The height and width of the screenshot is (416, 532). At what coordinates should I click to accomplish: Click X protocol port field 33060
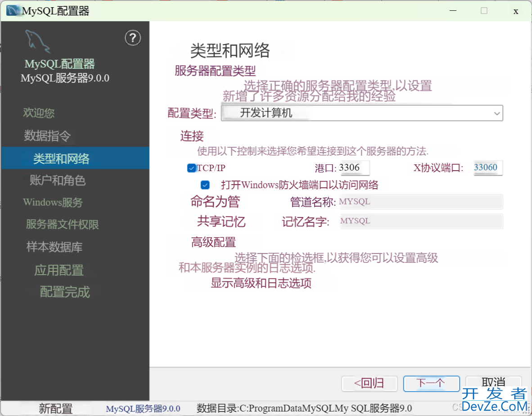488,167
